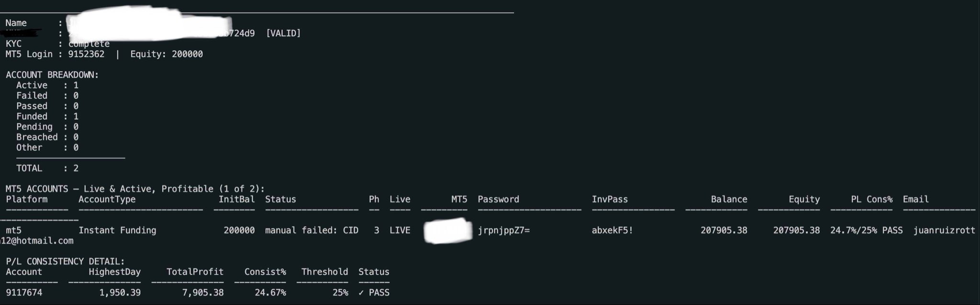Screen dimensions: 980x305
Task: Click the MT5 ACCOUNTS section heading
Action: 135,189
